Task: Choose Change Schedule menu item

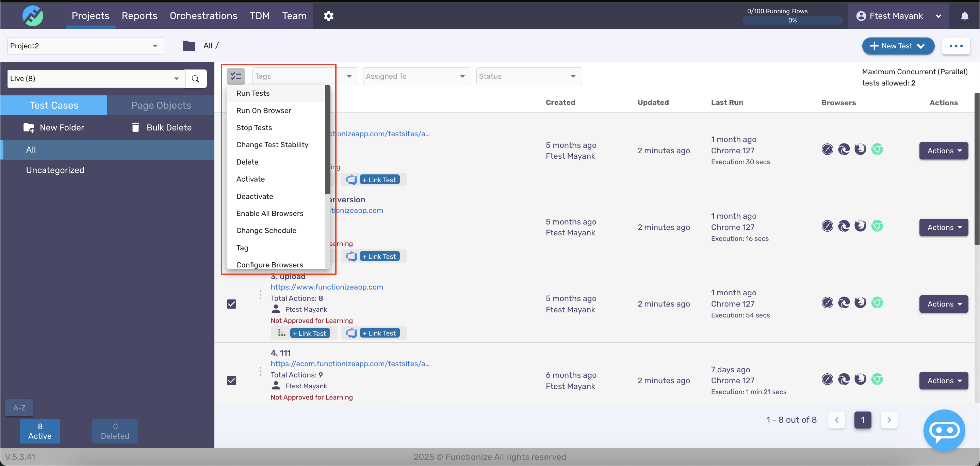Action: point(276,231)
